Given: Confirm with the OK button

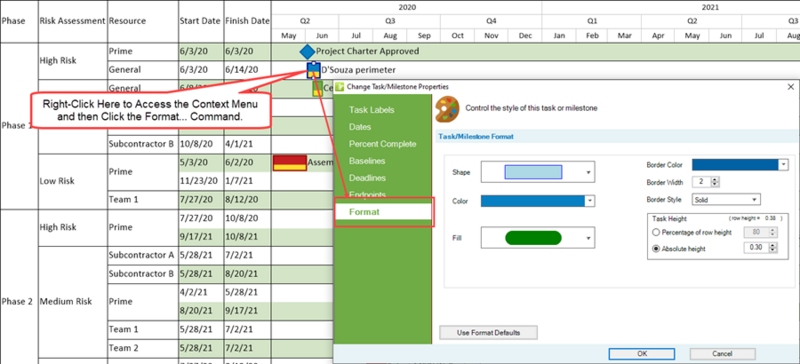Looking at the screenshot, I should (x=642, y=354).
